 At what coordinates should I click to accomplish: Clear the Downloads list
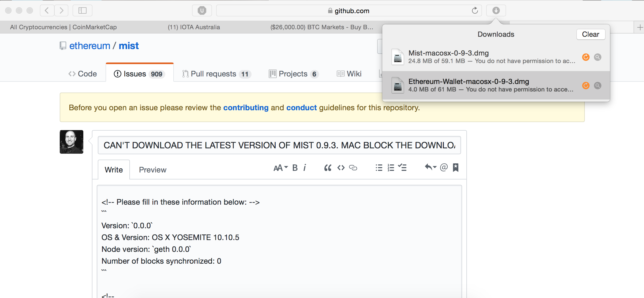click(591, 34)
